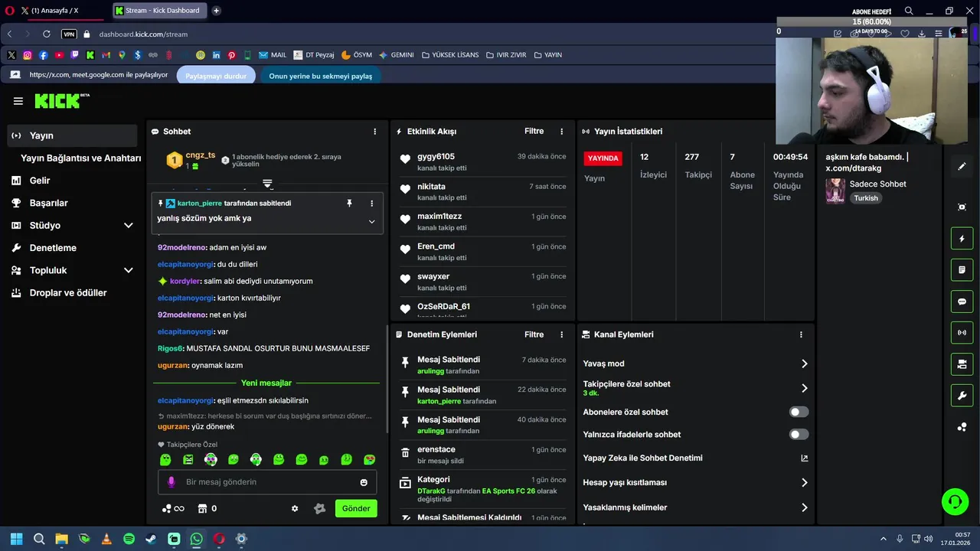Toggle Yalnızca ifadelerle sohbet switch
980x551 pixels.
pyautogui.click(x=799, y=435)
